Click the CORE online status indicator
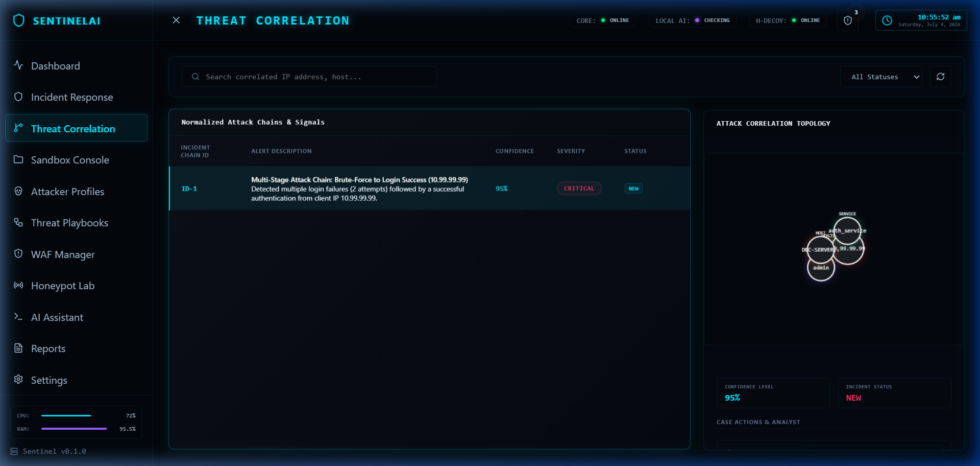980x466 pixels. (603, 20)
